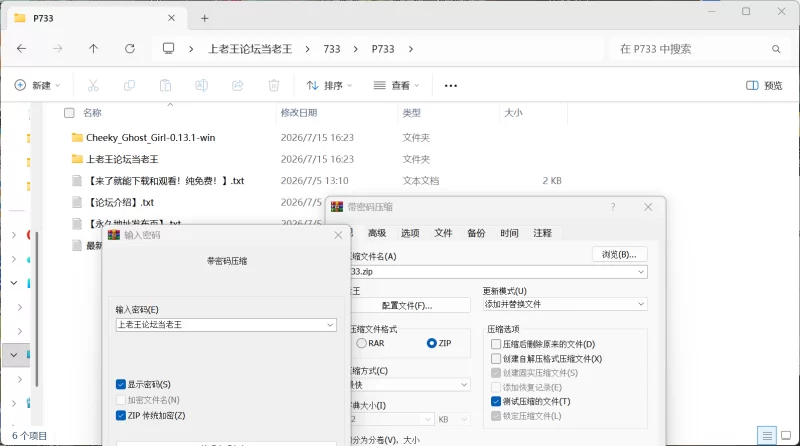This screenshot has width=800, height=446.
Task: Refresh the P733 folder view
Action: point(130,48)
